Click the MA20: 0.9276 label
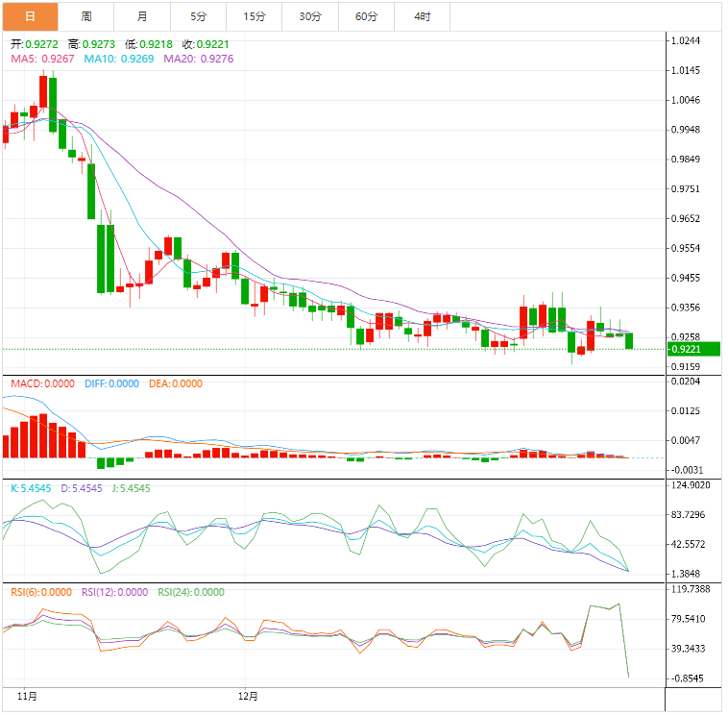 coord(199,59)
